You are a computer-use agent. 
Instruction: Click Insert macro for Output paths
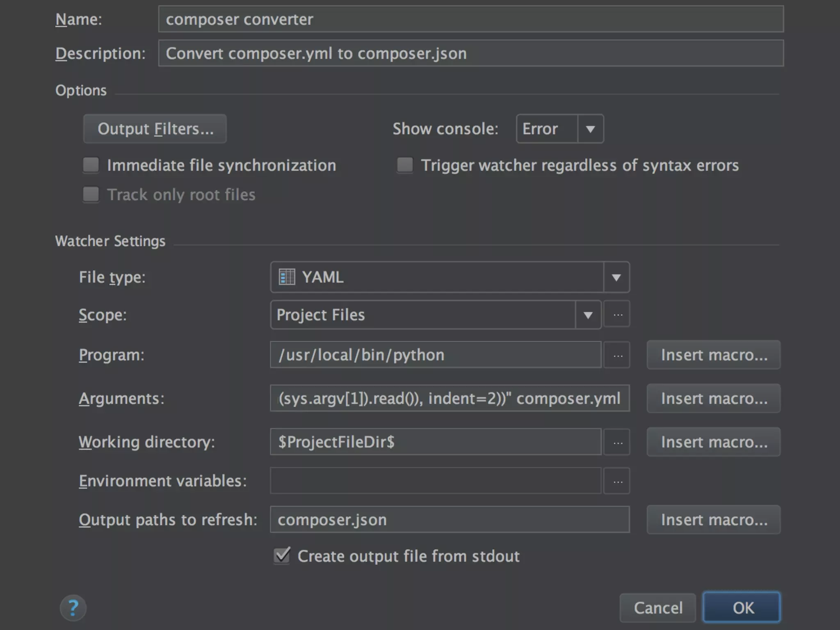(x=713, y=520)
